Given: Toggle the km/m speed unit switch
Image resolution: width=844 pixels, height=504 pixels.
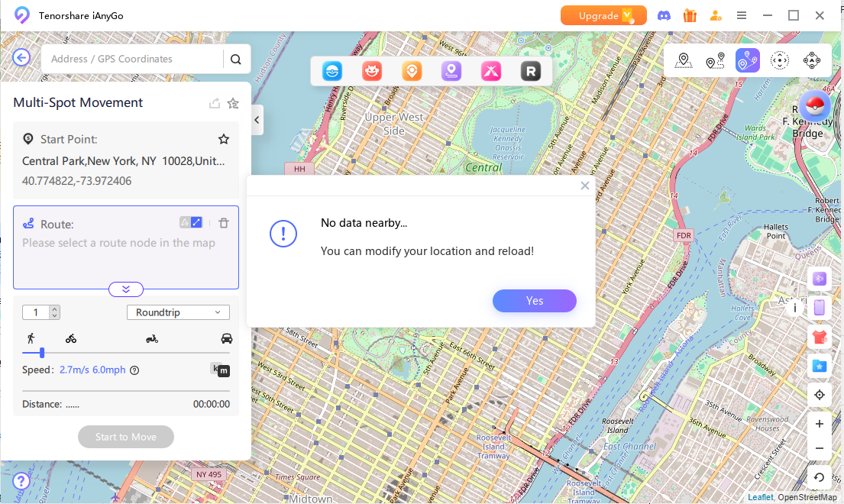Looking at the screenshot, I should click(x=220, y=370).
